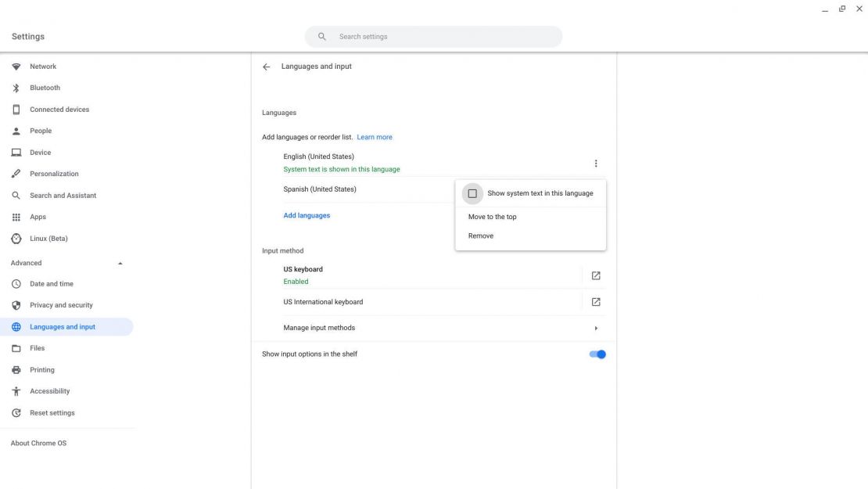
Task: Open Linux (Beta) settings icon
Action: click(16, 238)
